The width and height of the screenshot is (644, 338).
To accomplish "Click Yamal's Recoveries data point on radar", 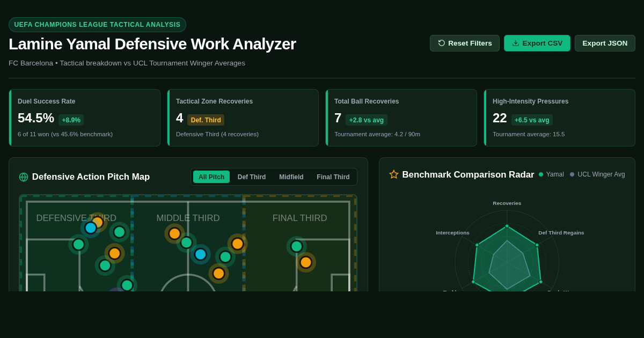I will [x=507, y=226].
